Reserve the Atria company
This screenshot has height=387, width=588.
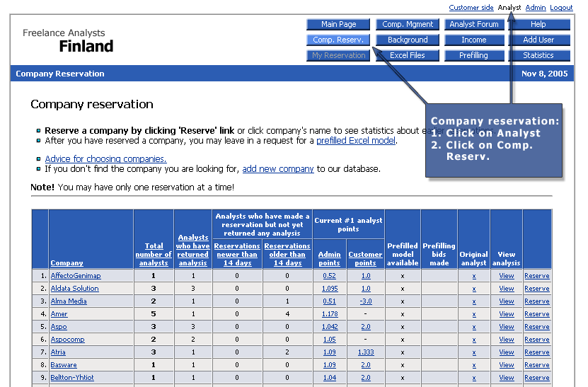coord(537,352)
